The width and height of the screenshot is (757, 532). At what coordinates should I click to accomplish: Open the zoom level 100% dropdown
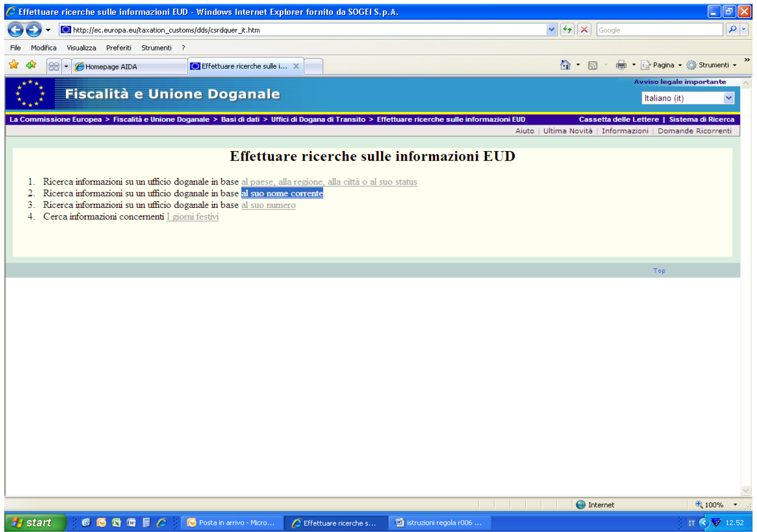pos(735,505)
